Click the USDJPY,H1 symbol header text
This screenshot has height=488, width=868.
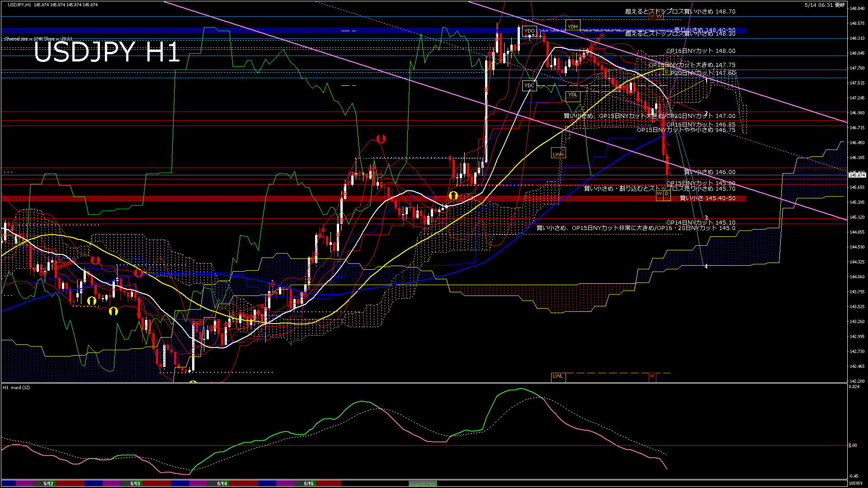[x=19, y=5]
